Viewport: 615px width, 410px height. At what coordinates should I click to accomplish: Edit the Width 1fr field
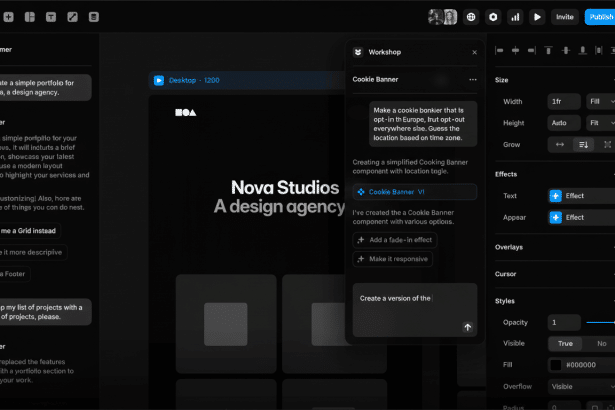[x=564, y=102]
